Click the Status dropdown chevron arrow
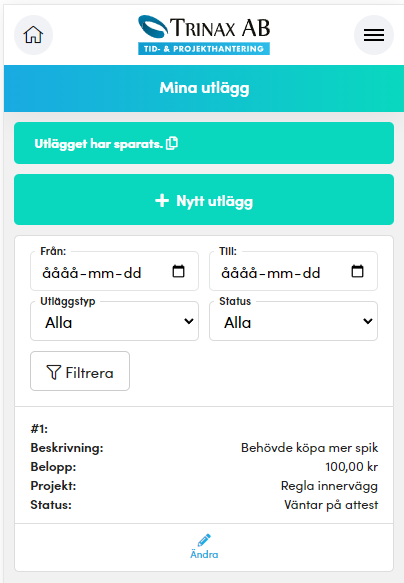This screenshot has width=404, height=583. pos(368,321)
